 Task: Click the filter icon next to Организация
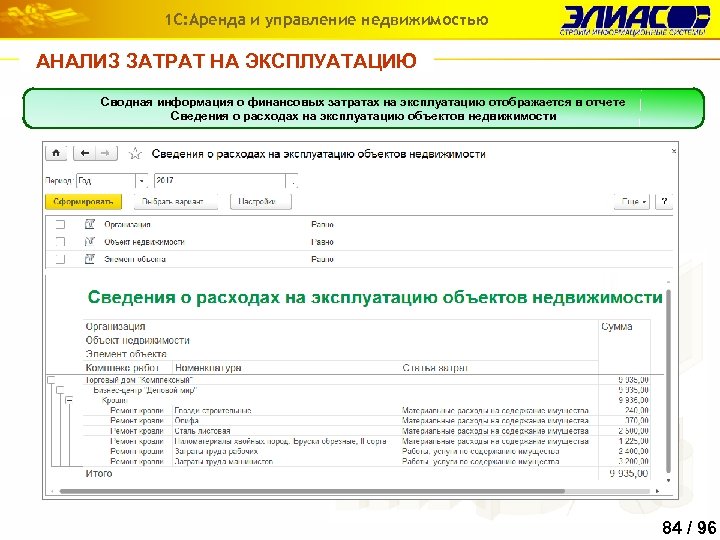[90, 224]
